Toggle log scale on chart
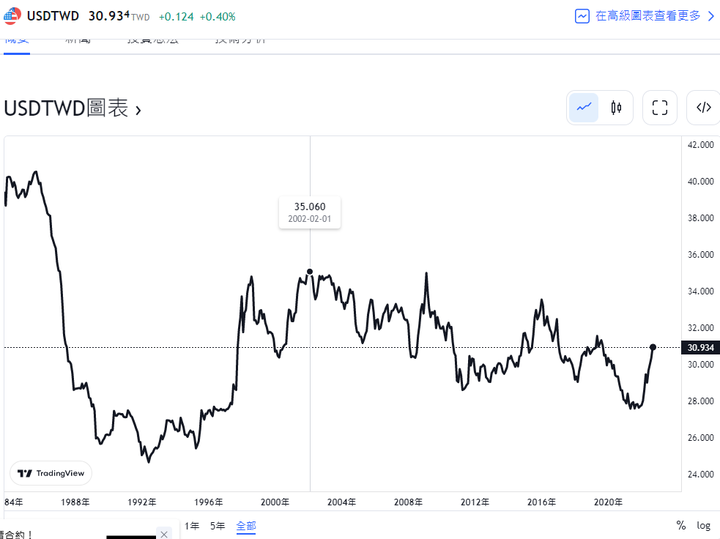This screenshot has height=539, width=720. point(703,526)
